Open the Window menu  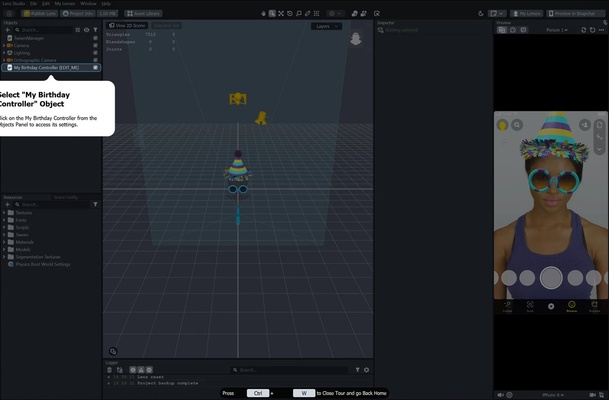88,3
